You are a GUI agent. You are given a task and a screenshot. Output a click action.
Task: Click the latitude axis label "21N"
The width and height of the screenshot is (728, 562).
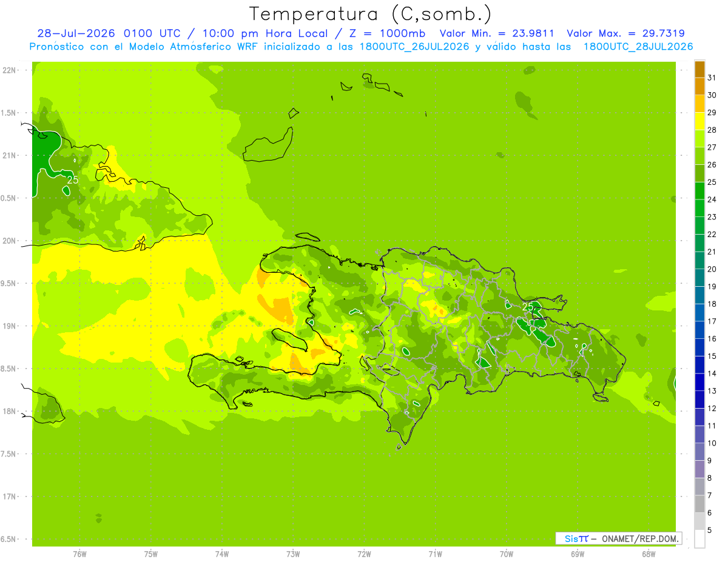(x=10, y=155)
